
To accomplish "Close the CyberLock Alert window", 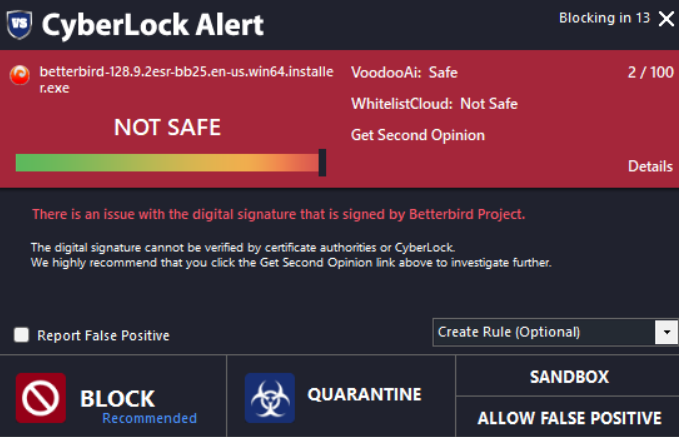I will 666,18.
